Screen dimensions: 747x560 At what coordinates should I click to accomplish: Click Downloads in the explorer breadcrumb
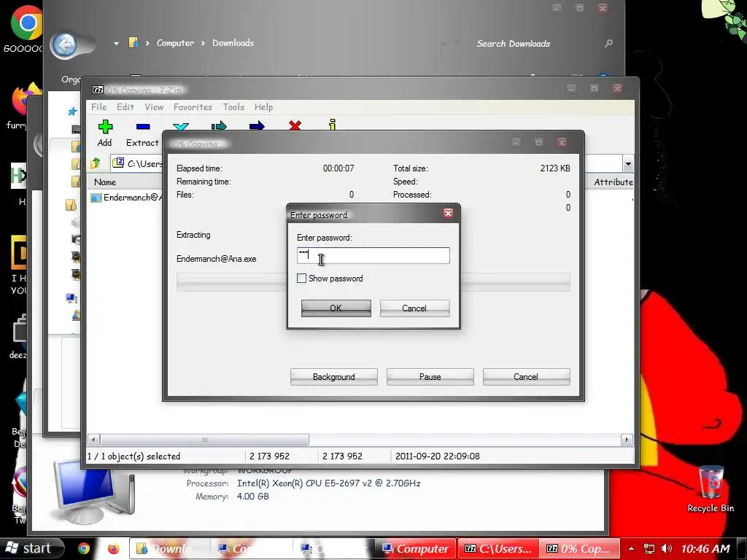coord(233,43)
